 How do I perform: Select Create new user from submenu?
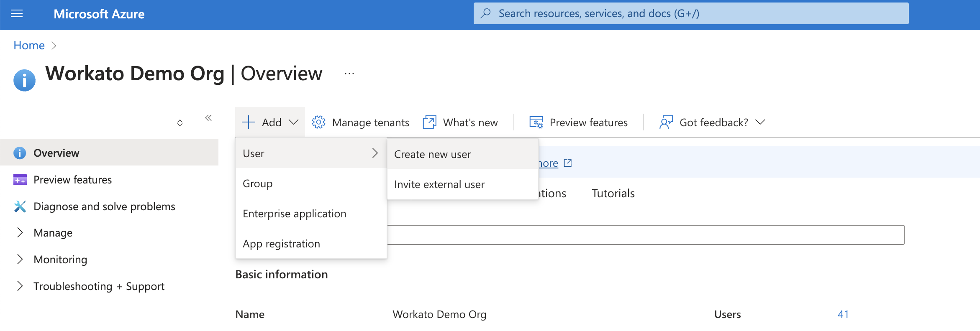click(x=432, y=154)
